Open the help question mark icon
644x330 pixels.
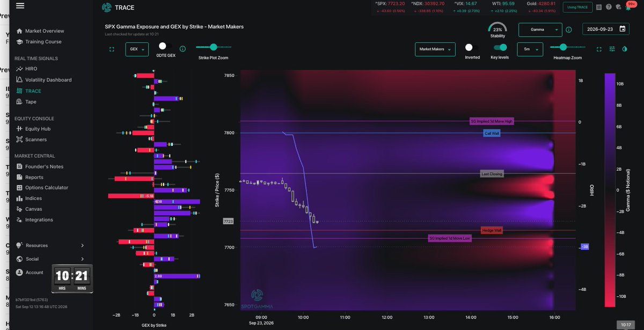609,7
